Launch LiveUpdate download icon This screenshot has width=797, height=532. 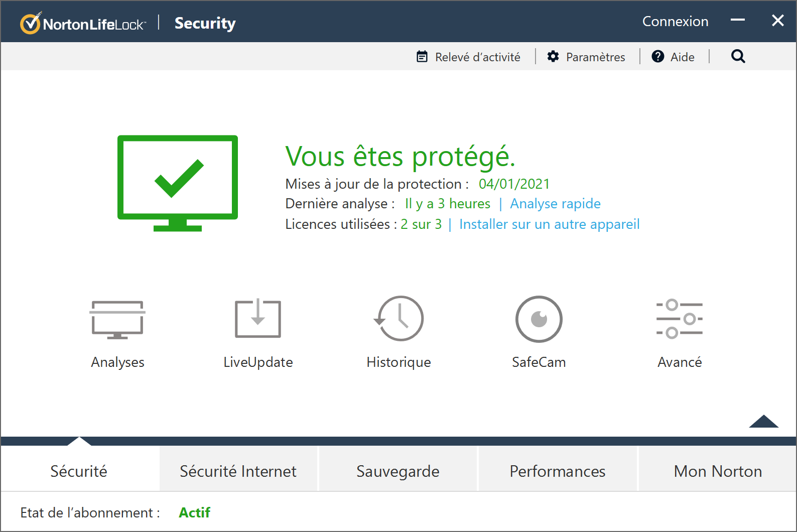pyautogui.click(x=258, y=319)
